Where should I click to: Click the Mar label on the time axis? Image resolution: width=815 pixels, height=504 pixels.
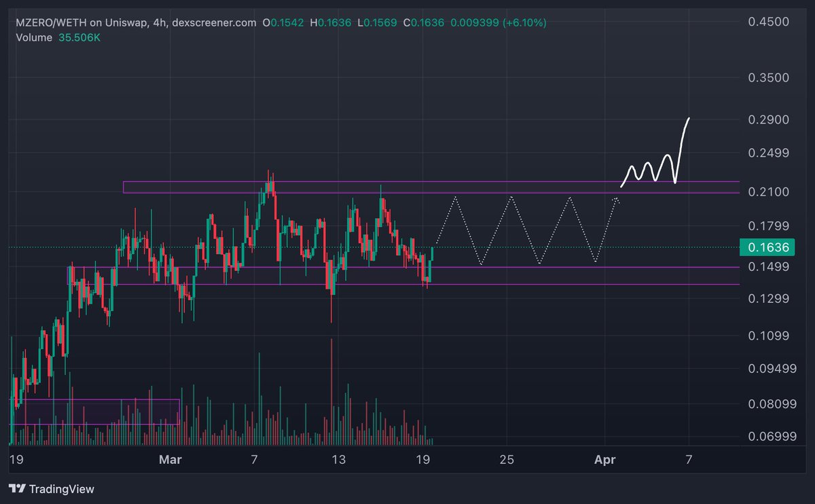click(x=170, y=459)
